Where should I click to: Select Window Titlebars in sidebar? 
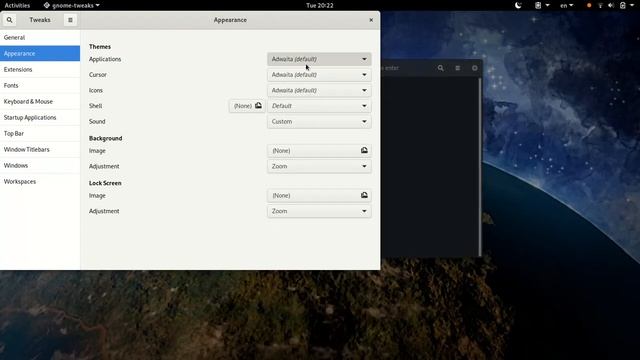click(40, 149)
